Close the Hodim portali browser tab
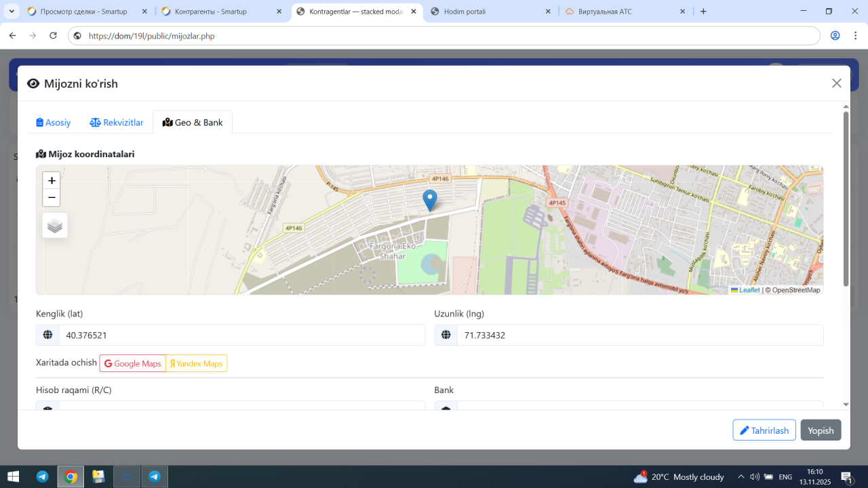The width and height of the screenshot is (868, 488). pos(548,12)
